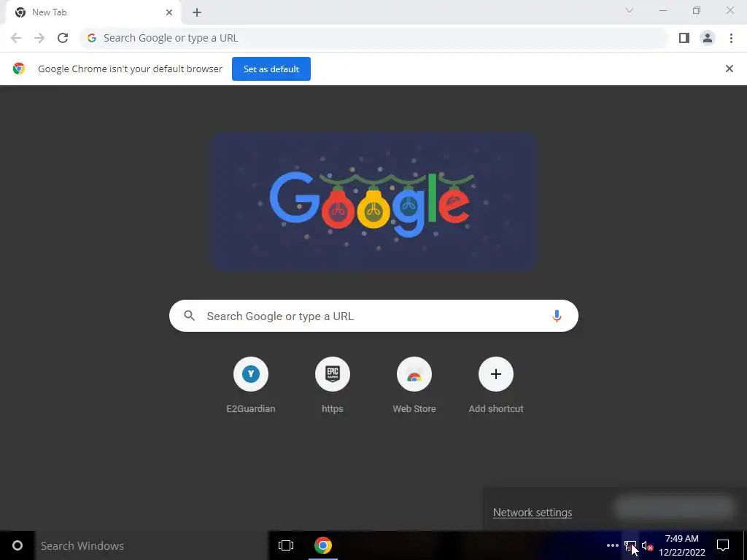Expand the tab search chevron

[x=630, y=10]
